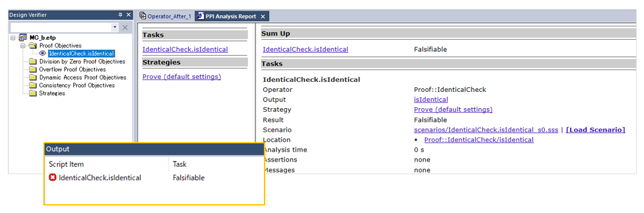The height and width of the screenshot is (213, 644).
Task: Collapse the Proof Objectives tree node
Action: point(23,46)
